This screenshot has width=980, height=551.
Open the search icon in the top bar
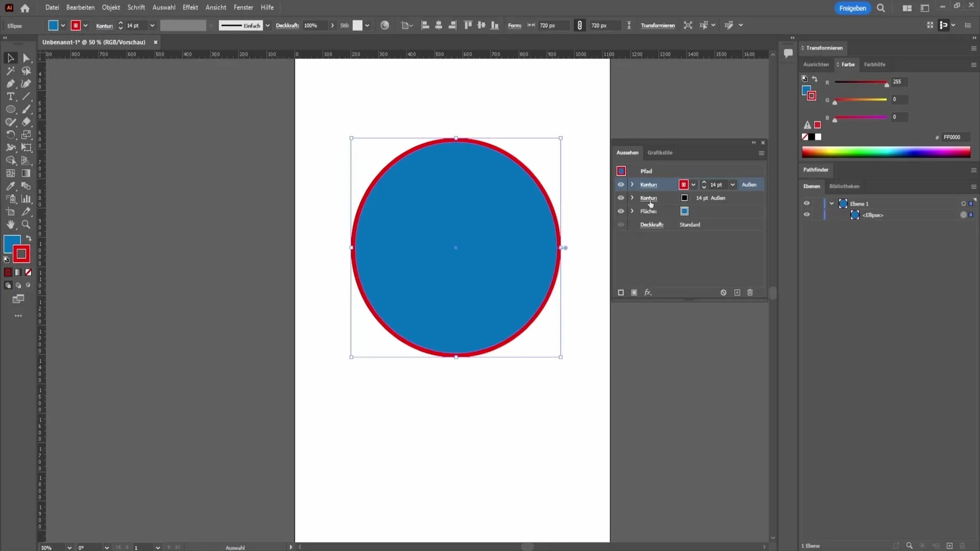(x=881, y=8)
